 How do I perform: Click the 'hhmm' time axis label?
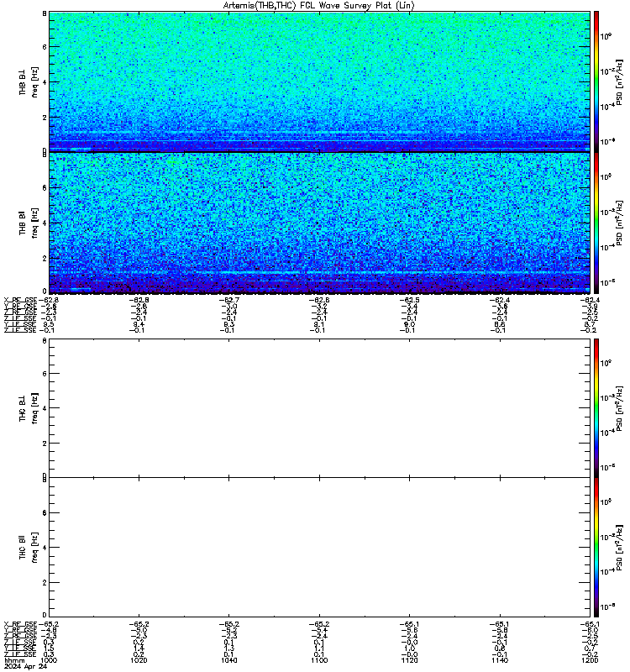[14, 661]
